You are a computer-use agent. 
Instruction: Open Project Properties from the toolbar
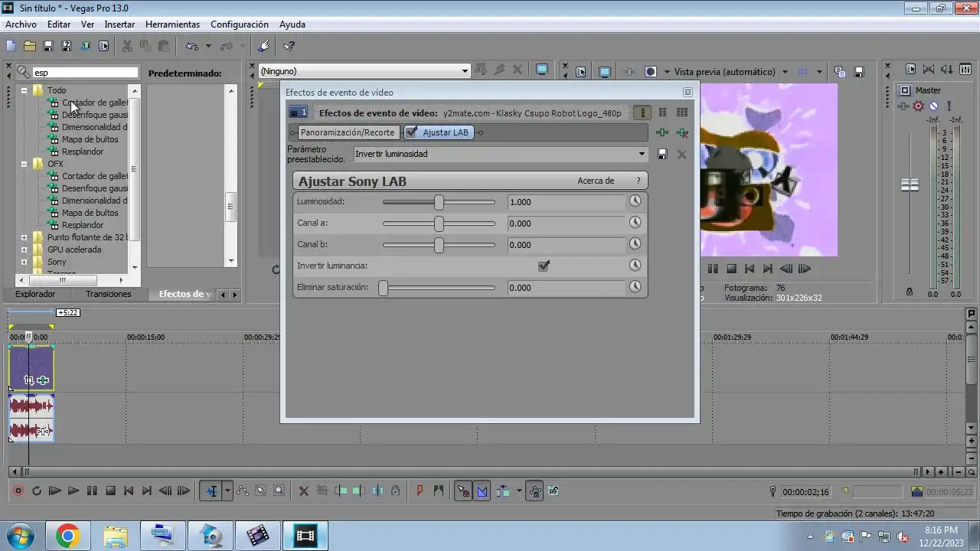click(103, 46)
